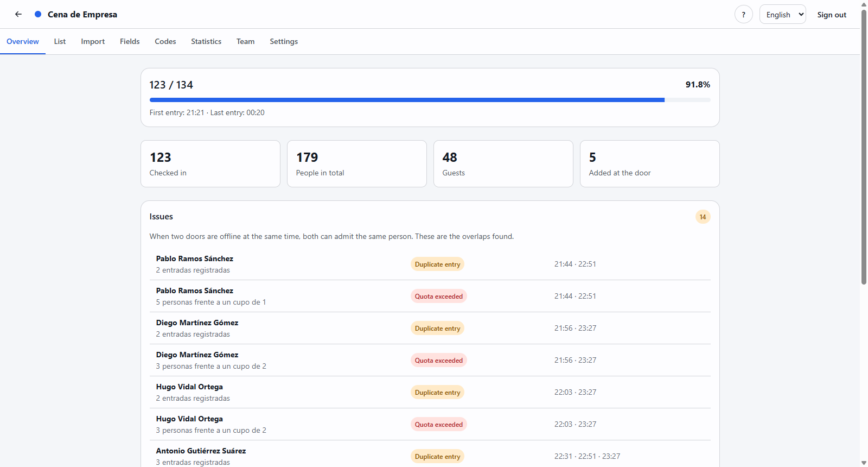Select the 48 Guests card

503,164
